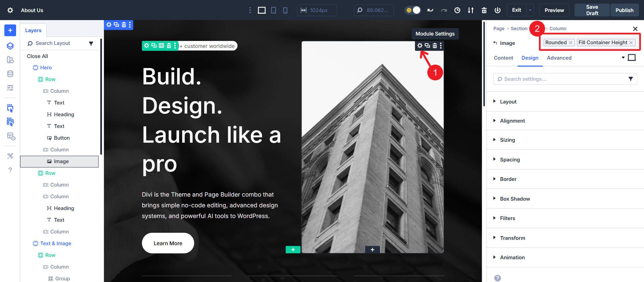Click Learn More button on canvas

tap(168, 243)
